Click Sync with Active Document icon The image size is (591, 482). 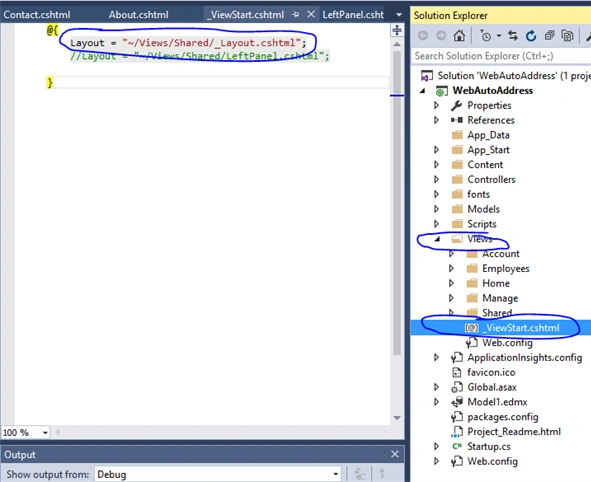(x=513, y=36)
